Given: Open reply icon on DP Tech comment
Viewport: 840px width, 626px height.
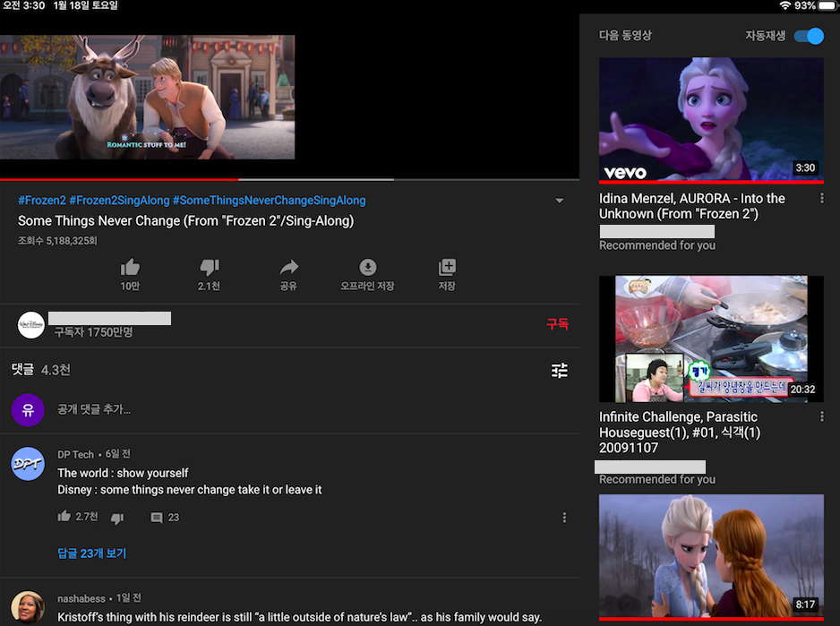Looking at the screenshot, I should [157, 518].
